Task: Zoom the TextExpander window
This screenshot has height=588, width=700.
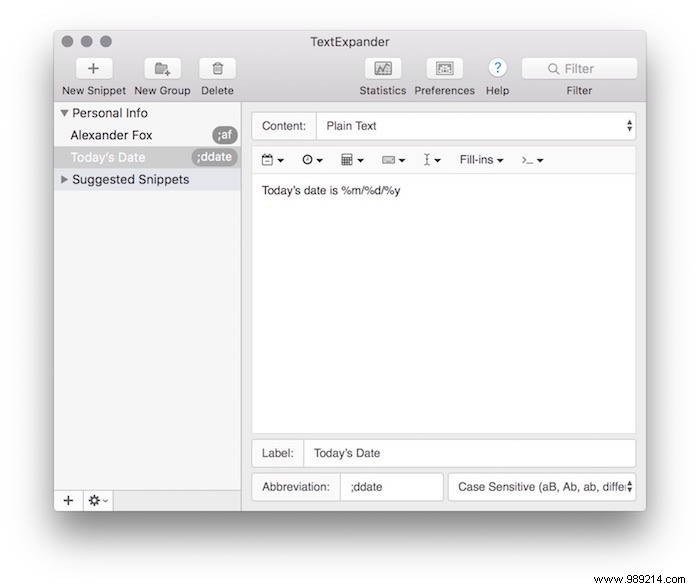Action: [106, 42]
